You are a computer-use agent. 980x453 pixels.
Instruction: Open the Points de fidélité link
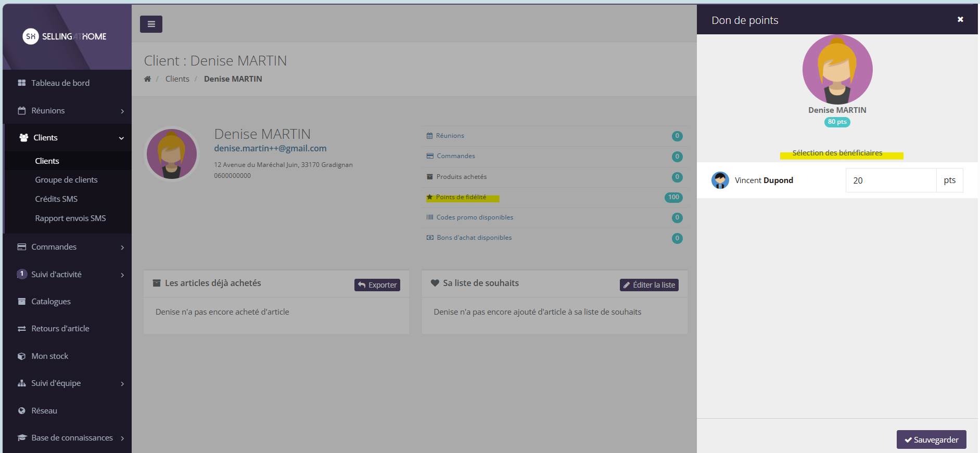(461, 197)
